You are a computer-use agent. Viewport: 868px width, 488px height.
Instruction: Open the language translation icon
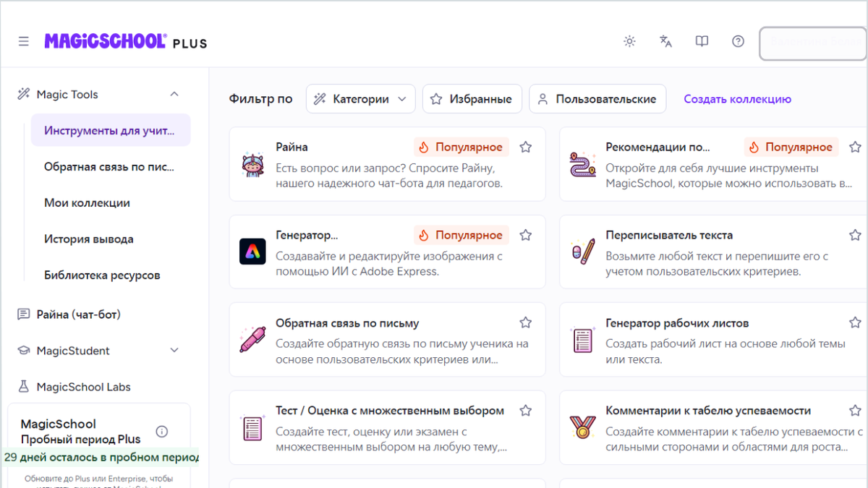coord(666,41)
